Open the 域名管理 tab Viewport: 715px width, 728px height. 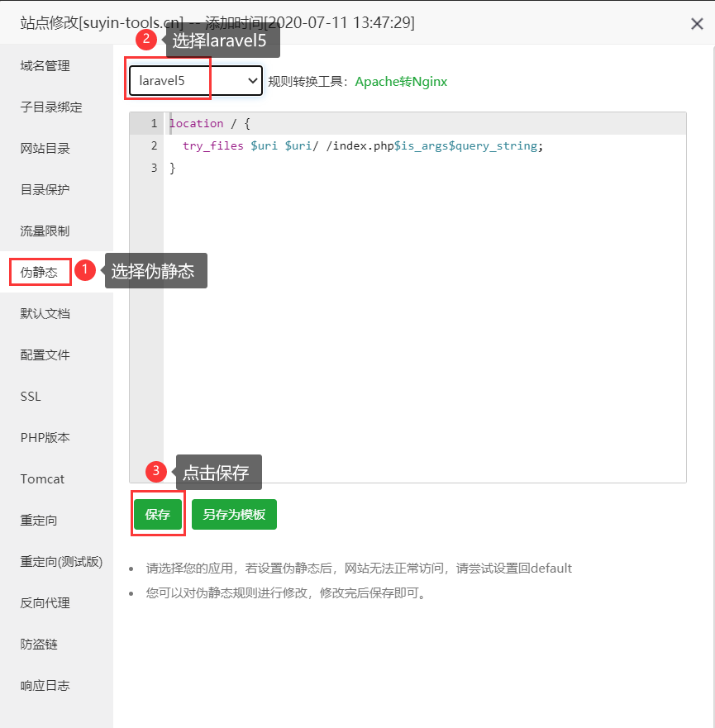click(x=45, y=66)
